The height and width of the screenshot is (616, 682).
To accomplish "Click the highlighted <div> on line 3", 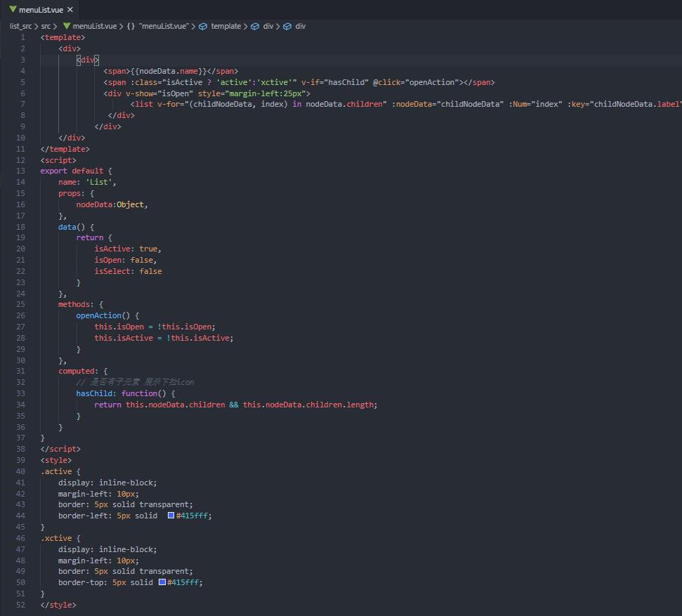I will [87, 60].
